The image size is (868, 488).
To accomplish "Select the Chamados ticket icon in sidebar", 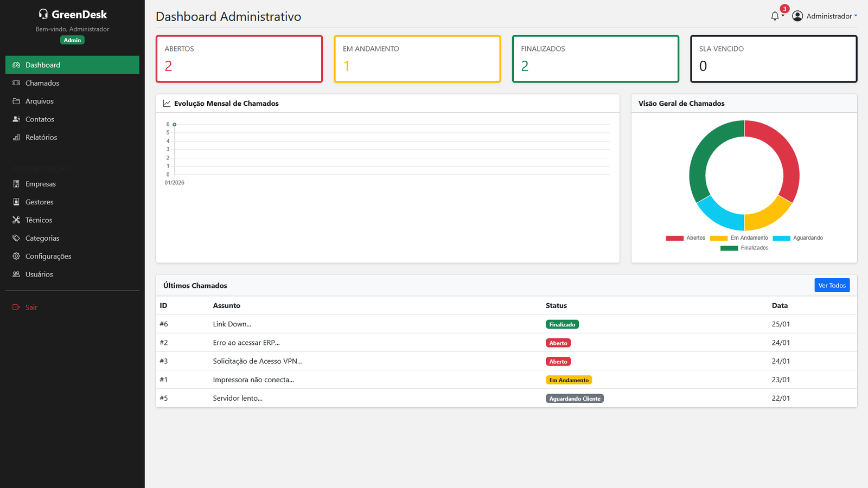I will pos(16,83).
